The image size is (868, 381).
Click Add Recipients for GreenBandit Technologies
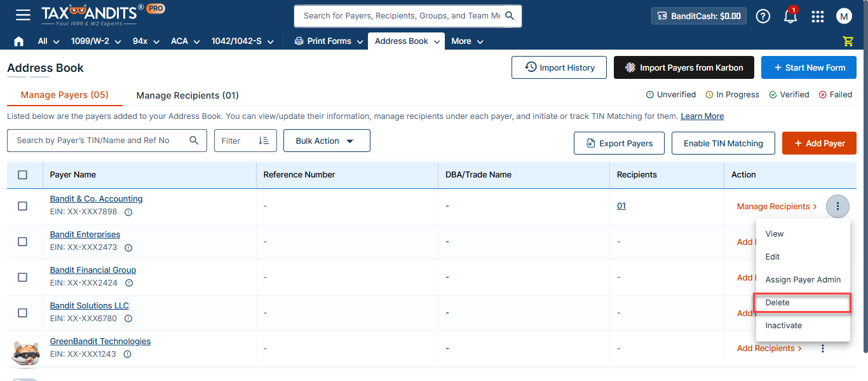(x=770, y=349)
